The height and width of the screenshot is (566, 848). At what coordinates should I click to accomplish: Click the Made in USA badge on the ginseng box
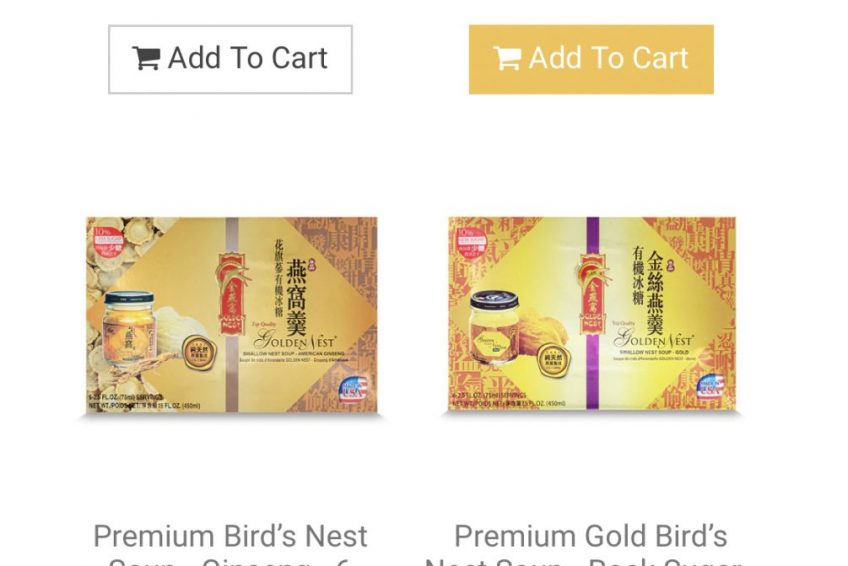[353, 389]
